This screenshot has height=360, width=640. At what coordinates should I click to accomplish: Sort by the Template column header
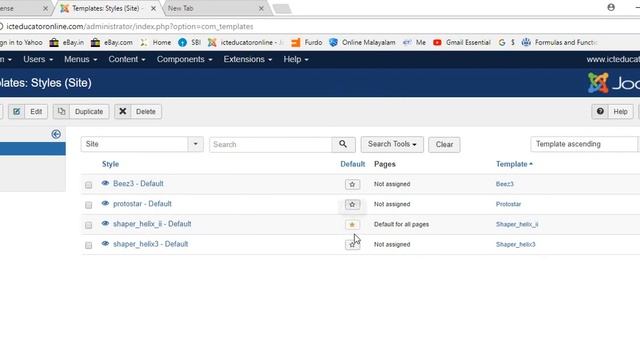click(x=514, y=164)
